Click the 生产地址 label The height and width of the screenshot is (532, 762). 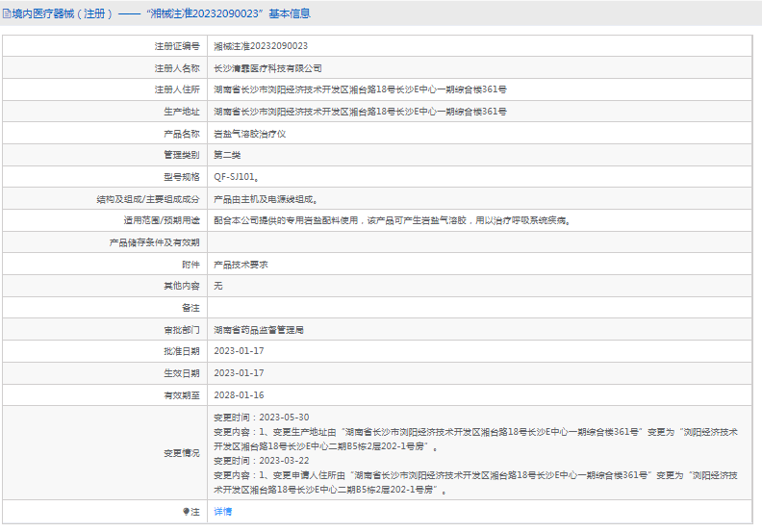[181, 112]
